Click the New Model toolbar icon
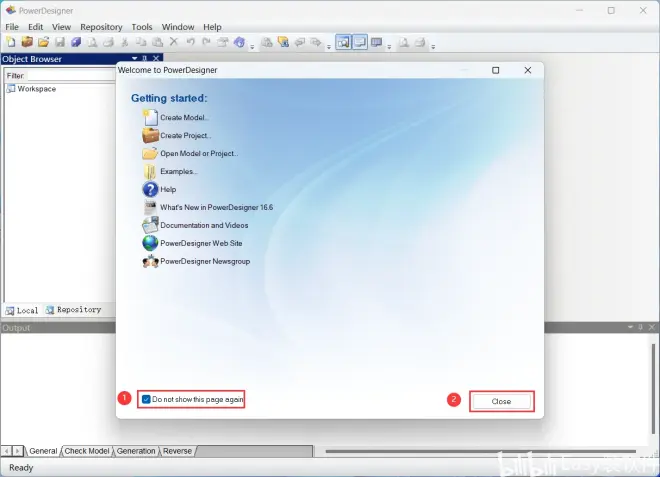The width and height of the screenshot is (660, 477). (x=11, y=42)
